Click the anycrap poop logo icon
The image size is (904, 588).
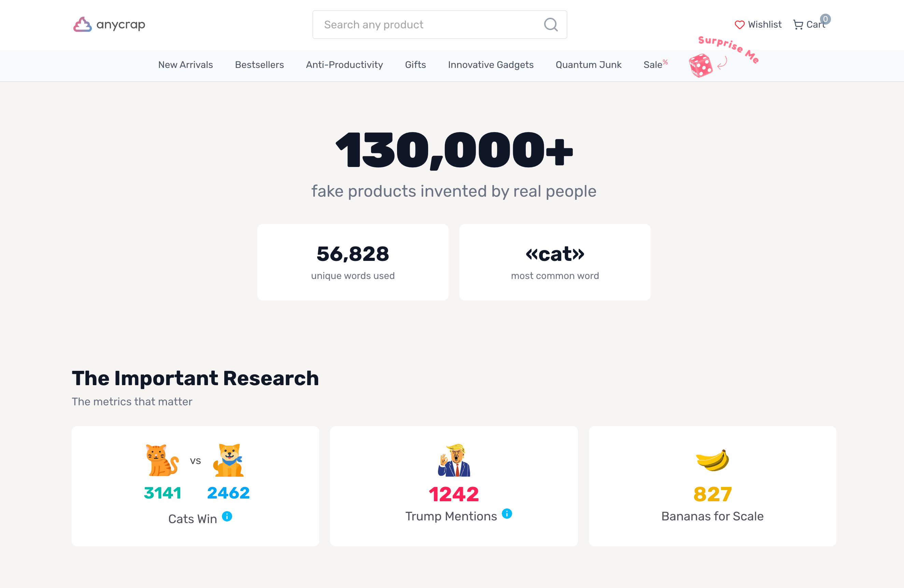point(82,24)
